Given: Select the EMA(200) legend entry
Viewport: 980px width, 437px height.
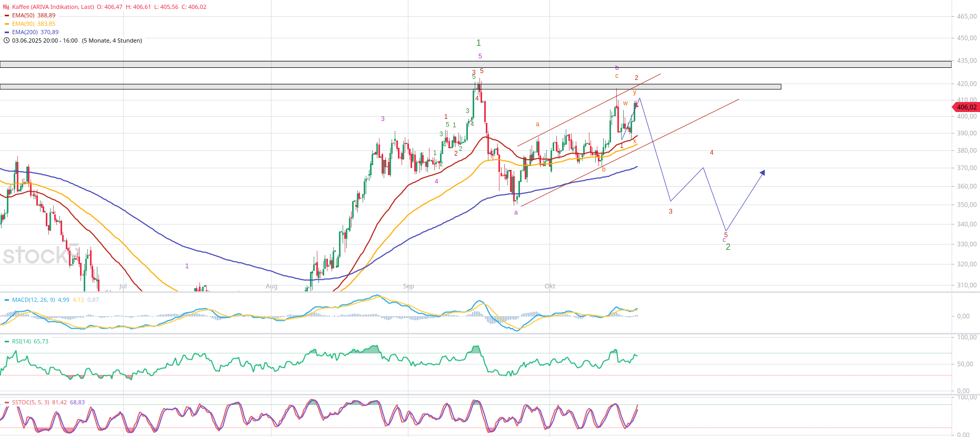Looking at the screenshot, I should tap(35, 32).
